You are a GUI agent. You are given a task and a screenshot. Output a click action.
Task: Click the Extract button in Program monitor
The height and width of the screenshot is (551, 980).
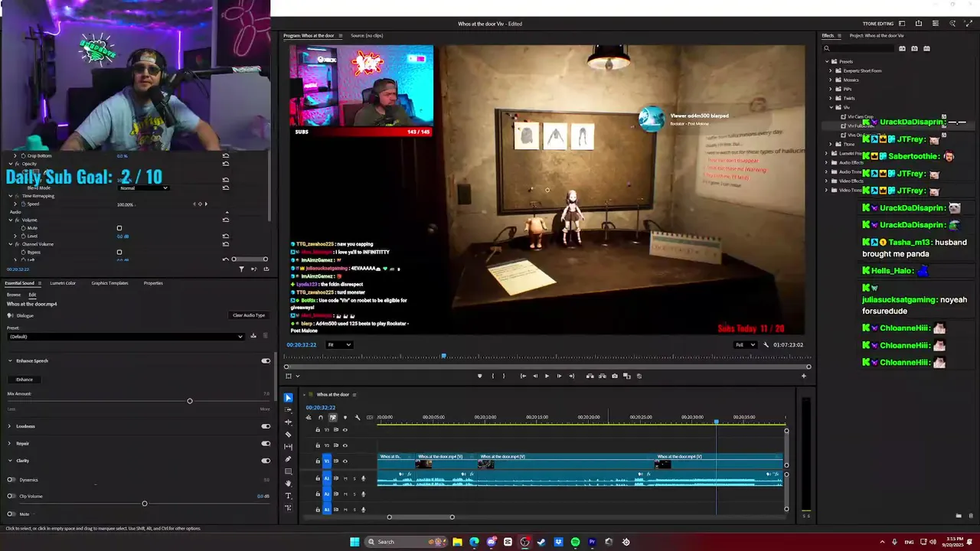pos(602,376)
